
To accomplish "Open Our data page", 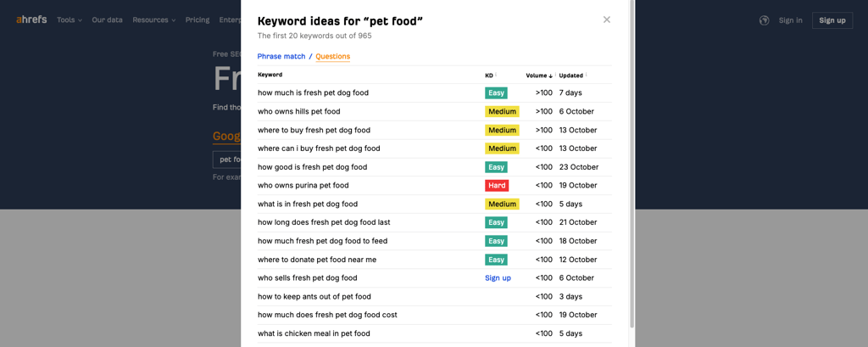I will click(x=108, y=20).
